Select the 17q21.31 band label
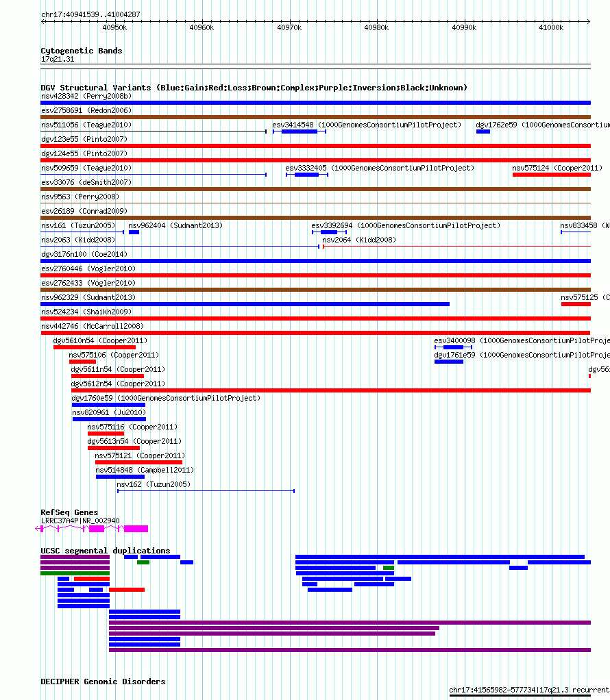Viewport: 610px width, 700px height. [x=58, y=59]
